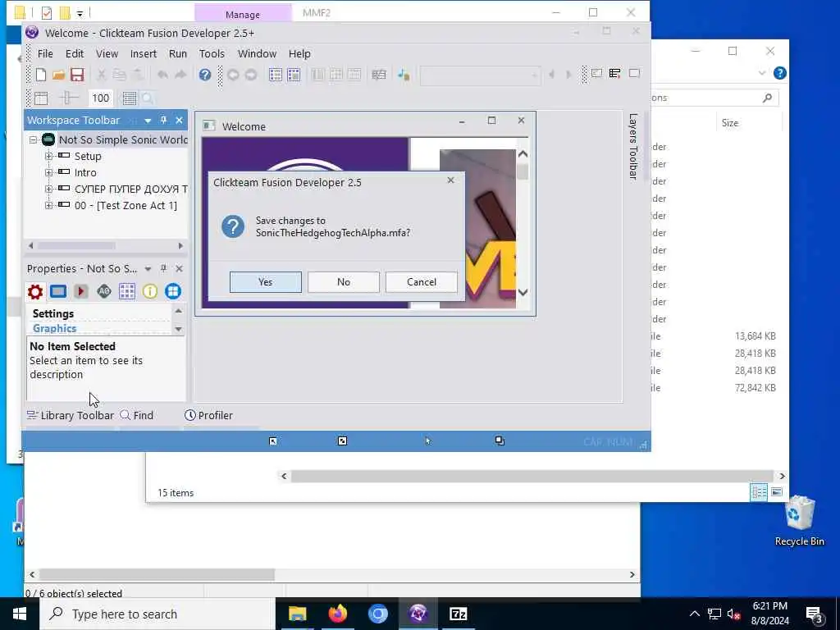The image size is (840, 630).
Task: Open the Storyboard Editor toolbar icon
Action: click(276, 75)
